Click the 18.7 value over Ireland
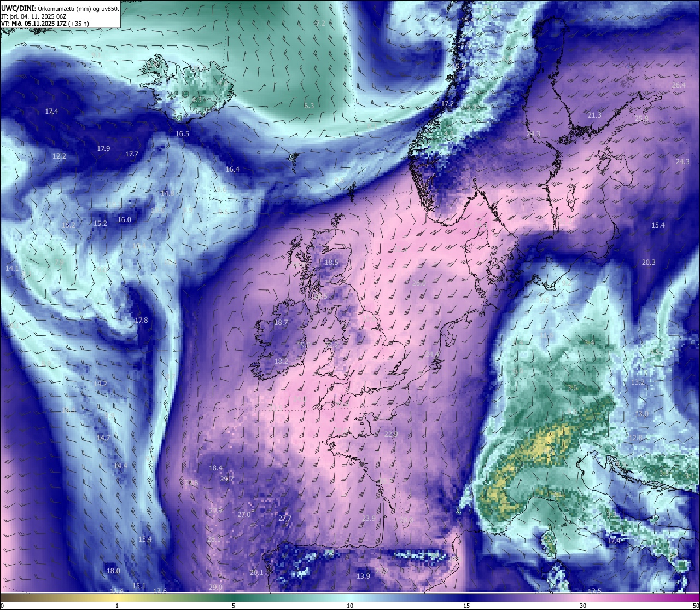Image resolution: width=700 pixels, height=610 pixels. coord(281,322)
